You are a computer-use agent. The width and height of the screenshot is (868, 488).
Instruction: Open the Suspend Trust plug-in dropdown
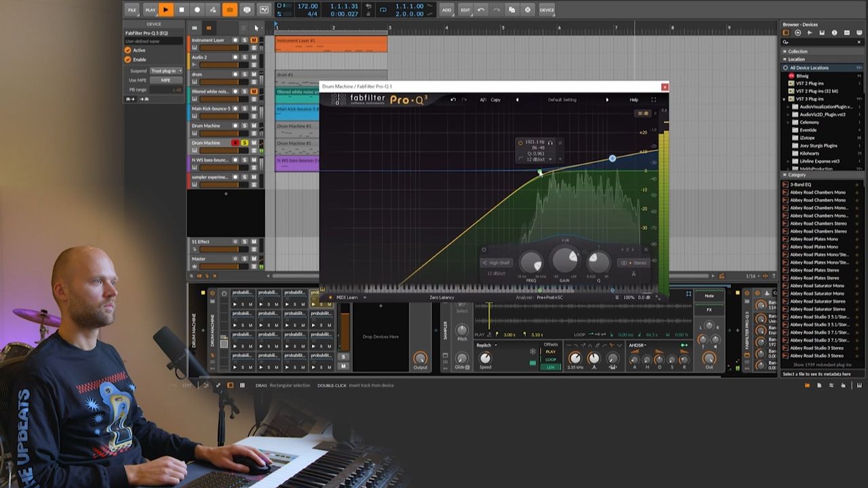tap(165, 71)
